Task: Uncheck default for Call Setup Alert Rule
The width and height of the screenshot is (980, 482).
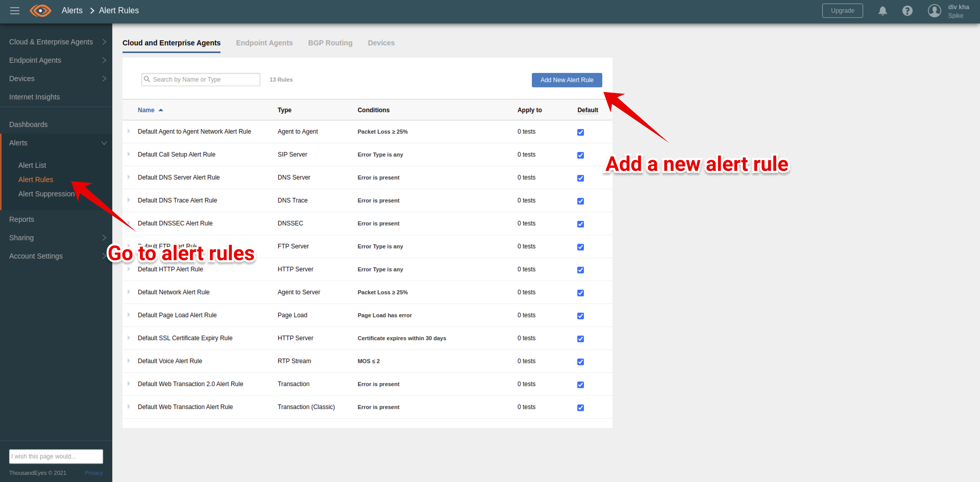Action: [581, 155]
